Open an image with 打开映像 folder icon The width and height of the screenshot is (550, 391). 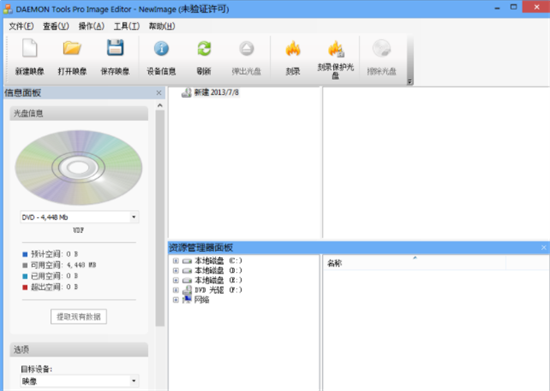click(x=72, y=48)
